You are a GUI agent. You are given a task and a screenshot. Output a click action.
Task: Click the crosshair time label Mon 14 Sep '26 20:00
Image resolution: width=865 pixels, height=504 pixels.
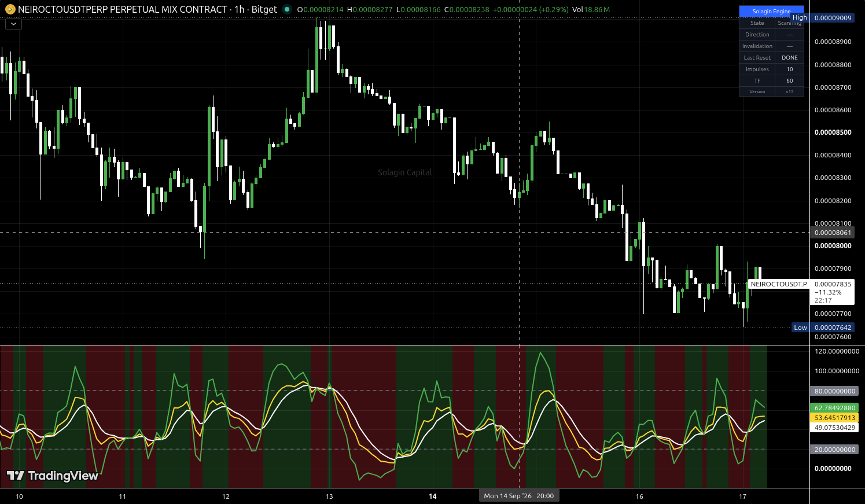[x=519, y=495]
